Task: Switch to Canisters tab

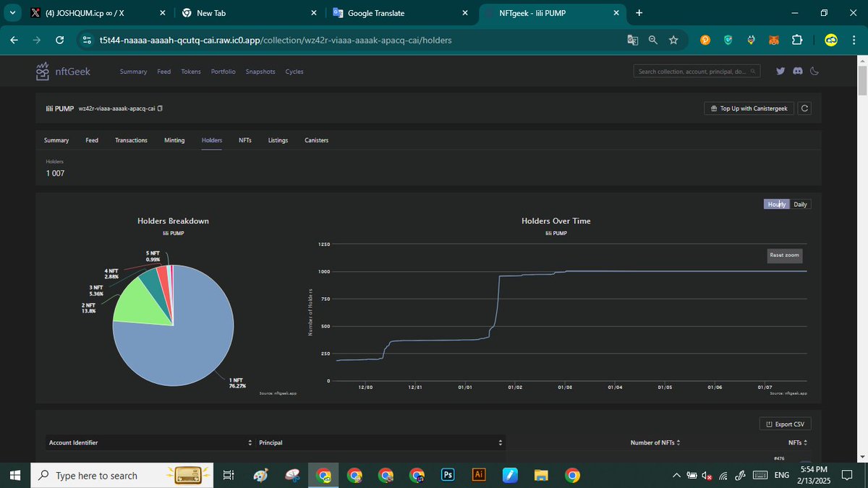Action: tap(316, 140)
